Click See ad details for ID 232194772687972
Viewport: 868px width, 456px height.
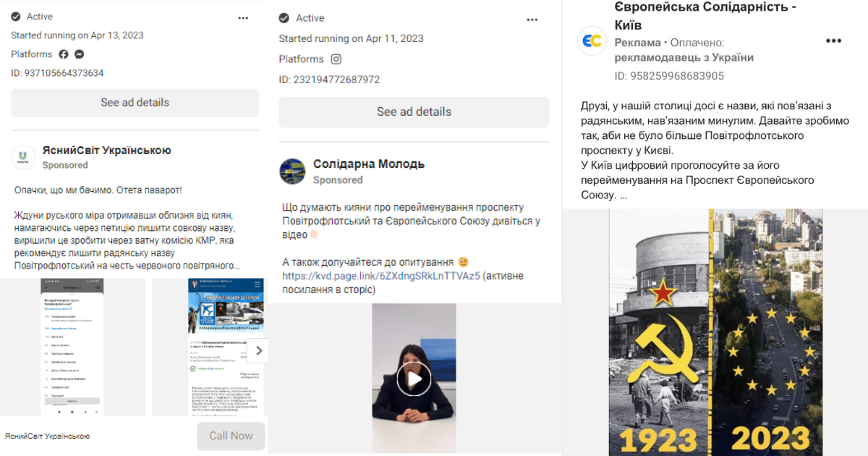414,112
